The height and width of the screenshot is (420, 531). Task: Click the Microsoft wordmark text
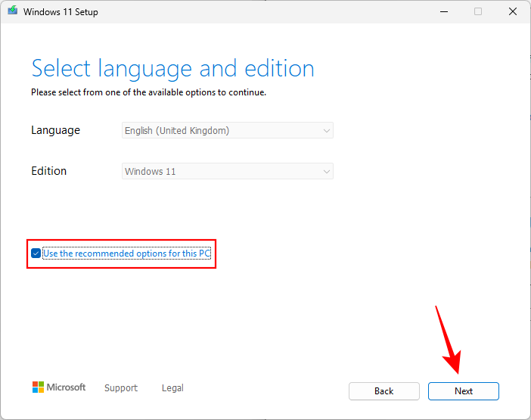tap(67, 387)
